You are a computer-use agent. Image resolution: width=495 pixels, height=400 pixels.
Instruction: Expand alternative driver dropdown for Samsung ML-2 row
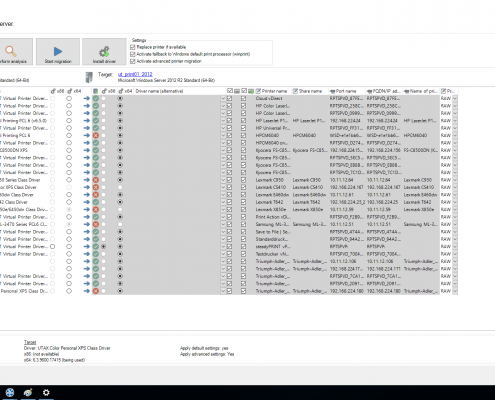(223, 224)
